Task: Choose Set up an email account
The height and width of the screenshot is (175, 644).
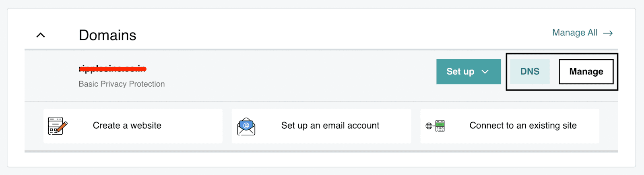Action: pos(330,126)
